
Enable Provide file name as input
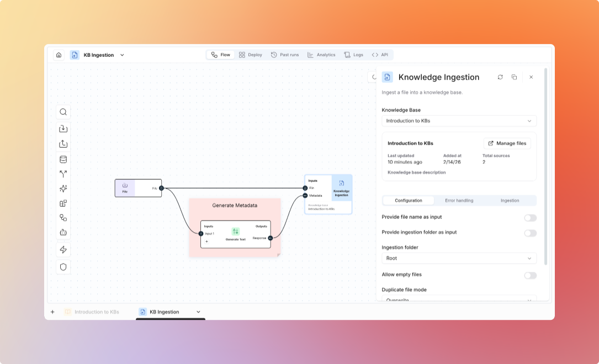coord(530,218)
